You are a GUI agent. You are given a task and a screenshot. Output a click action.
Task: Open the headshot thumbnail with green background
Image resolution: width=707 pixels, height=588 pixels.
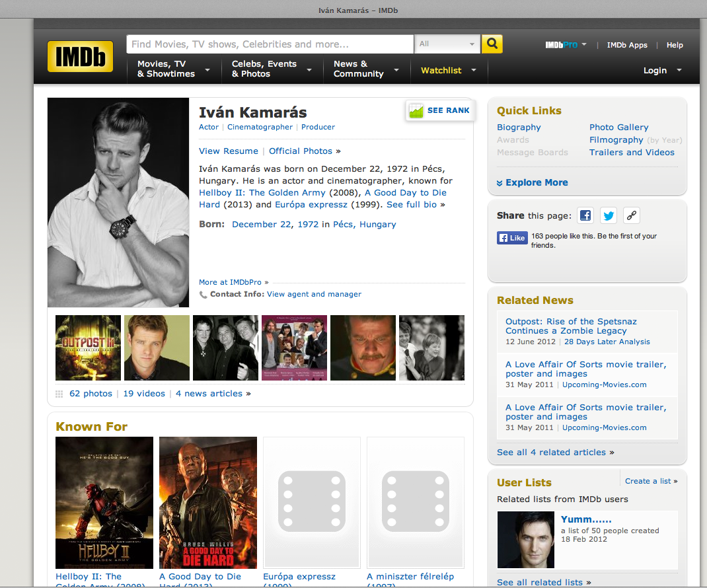(157, 348)
